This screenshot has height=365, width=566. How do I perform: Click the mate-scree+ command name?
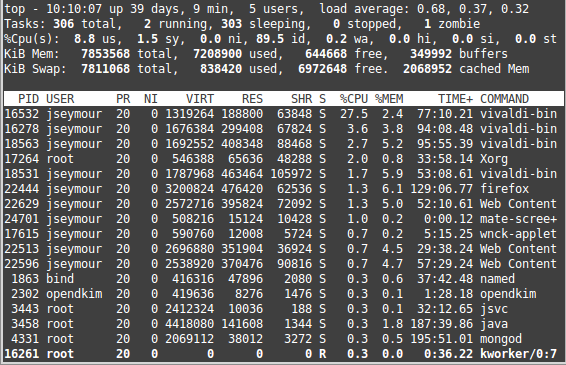point(518,219)
